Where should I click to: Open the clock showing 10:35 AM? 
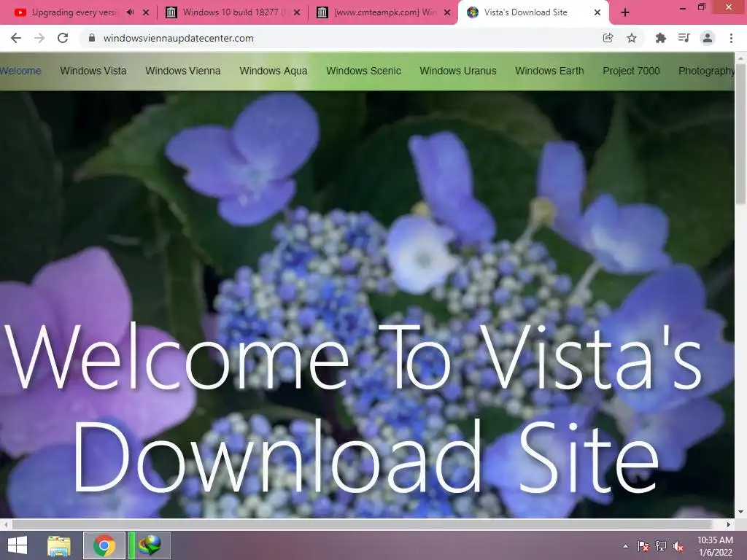click(x=715, y=546)
